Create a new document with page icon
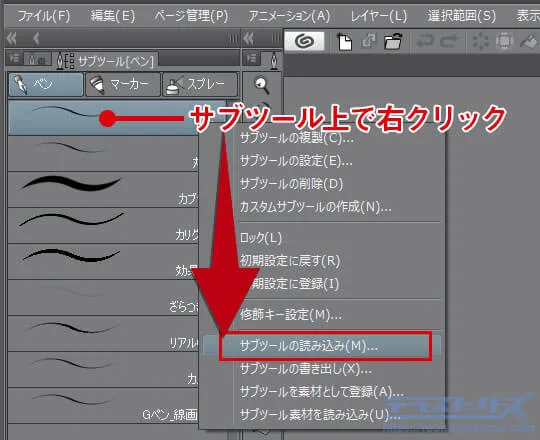This screenshot has width=540, height=440. coord(344,42)
